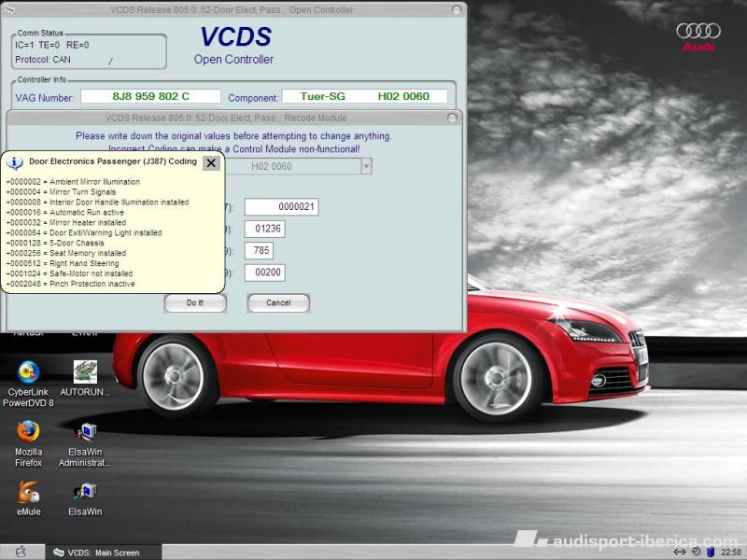Click '+0000256 = Seat Memory installed' line

(66, 253)
